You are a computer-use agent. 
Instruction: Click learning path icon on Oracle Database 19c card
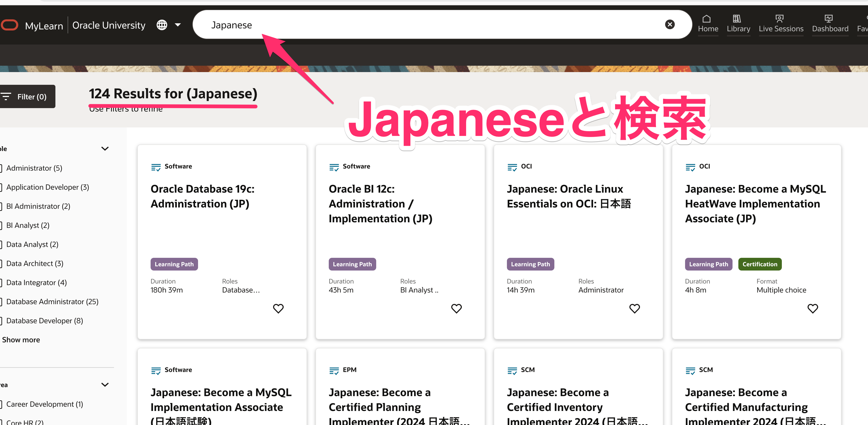click(x=156, y=167)
